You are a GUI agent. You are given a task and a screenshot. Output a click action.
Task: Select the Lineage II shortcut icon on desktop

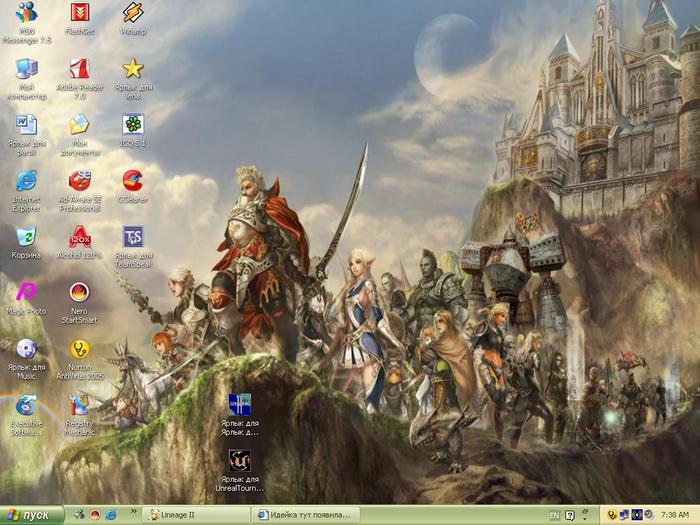pos(240,405)
